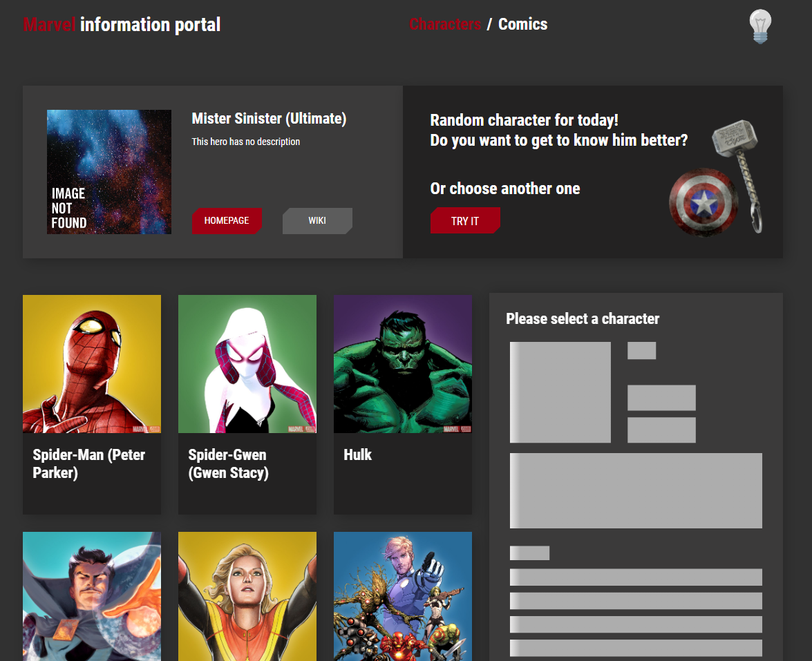The height and width of the screenshot is (661, 812).
Task: Click the Mister Sinister (Ultimate) title text
Action: click(x=268, y=118)
